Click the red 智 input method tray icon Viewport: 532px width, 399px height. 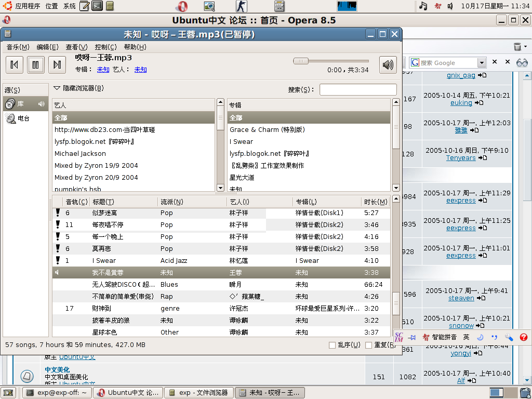point(437,6)
